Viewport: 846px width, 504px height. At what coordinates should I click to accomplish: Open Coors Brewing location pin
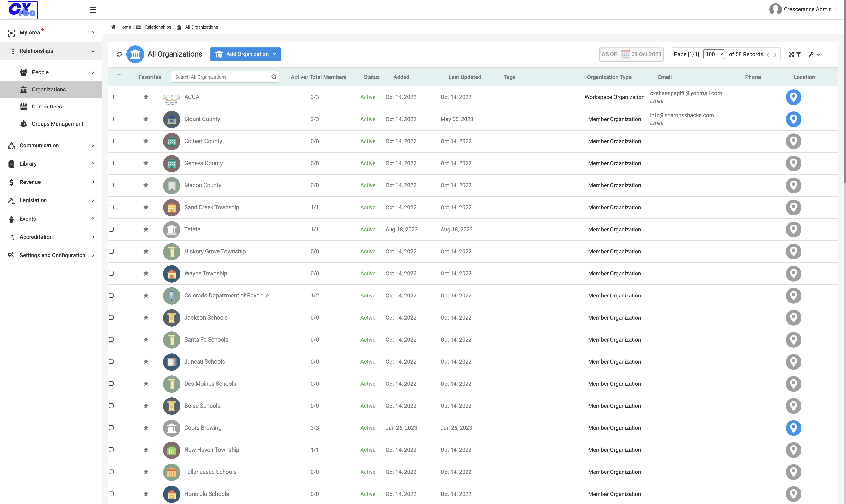tap(793, 428)
